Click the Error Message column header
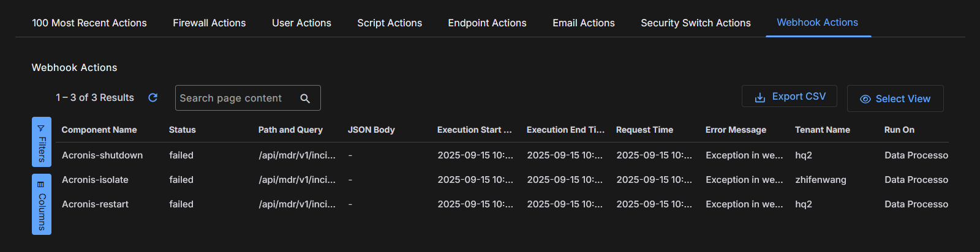This screenshot has height=252, width=980. coord(736,130)
